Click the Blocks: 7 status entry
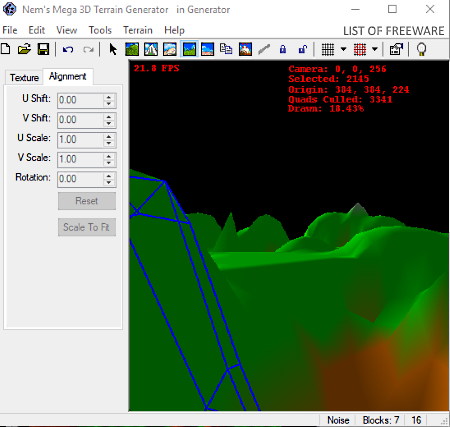Screen dimensions: 450x427 tap(381, 420)
